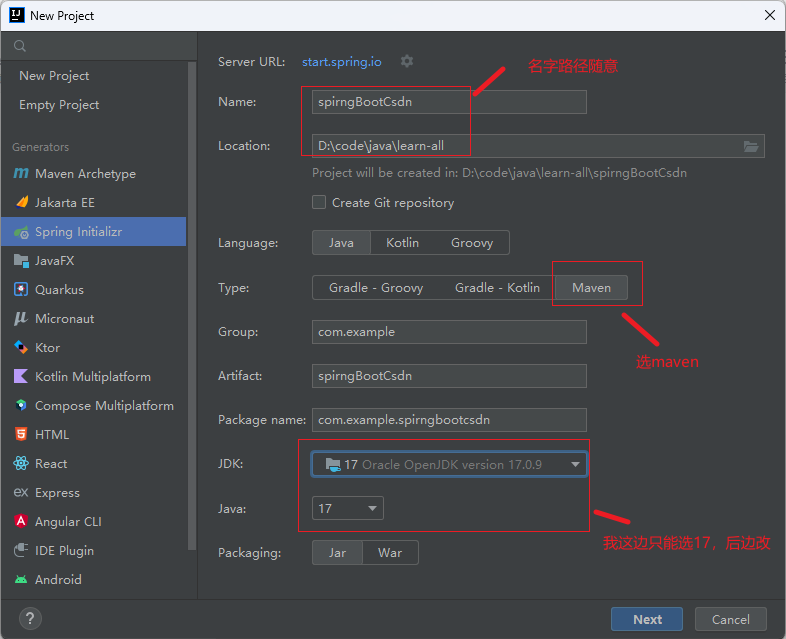Open the Java version dropdown
The width and height of the screenshot is (786, 639).
[x=348, y=509]
